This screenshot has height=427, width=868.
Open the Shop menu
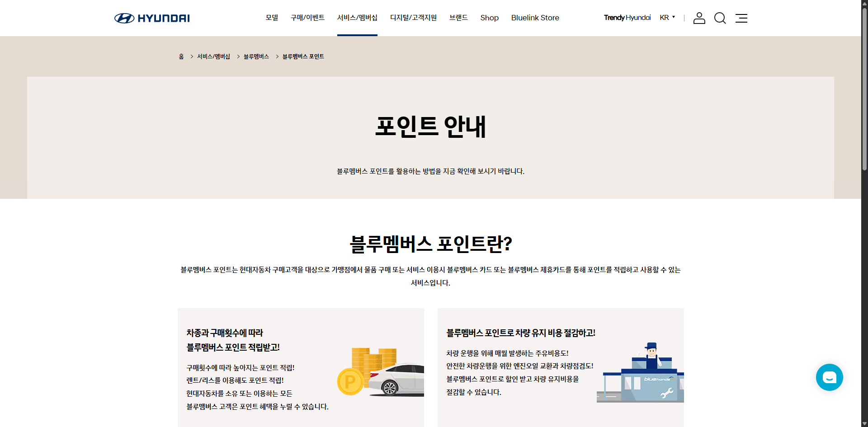tap(489, 18)
